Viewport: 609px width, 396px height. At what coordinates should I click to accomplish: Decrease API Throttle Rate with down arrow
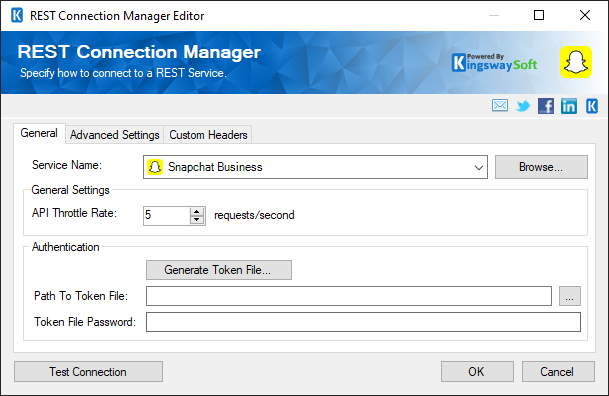tap(197, 220)
